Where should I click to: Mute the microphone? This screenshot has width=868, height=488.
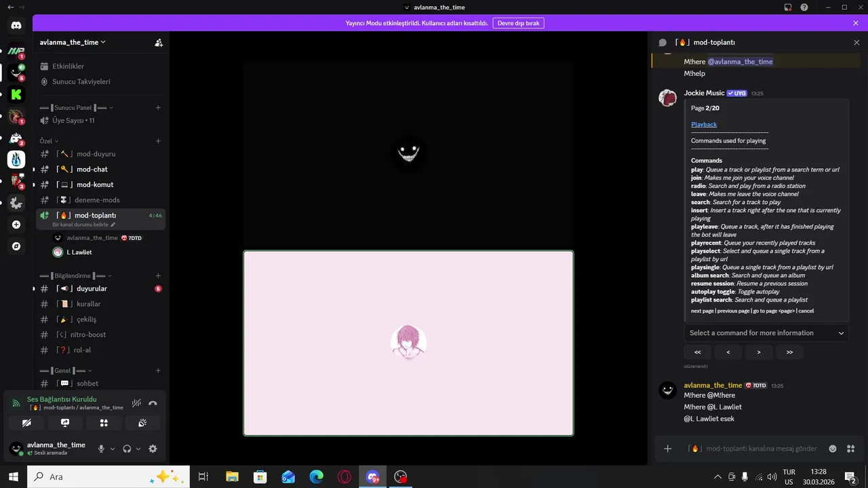[x=101, y=449]
